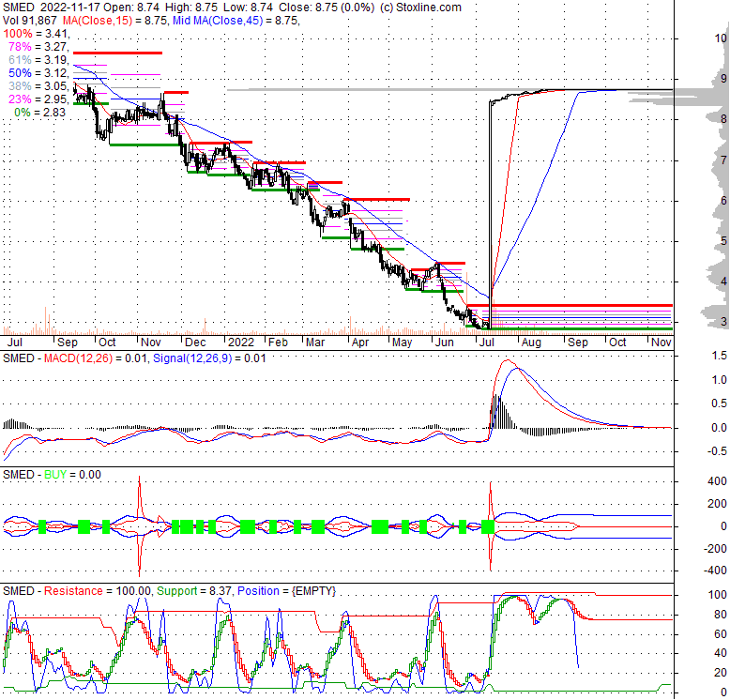Click price axis label '8'

724,119
